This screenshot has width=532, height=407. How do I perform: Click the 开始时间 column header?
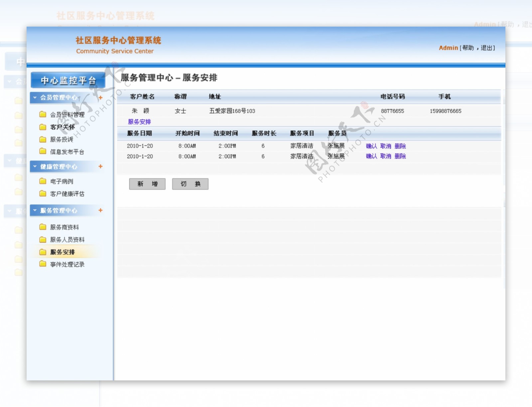point(188,133)
